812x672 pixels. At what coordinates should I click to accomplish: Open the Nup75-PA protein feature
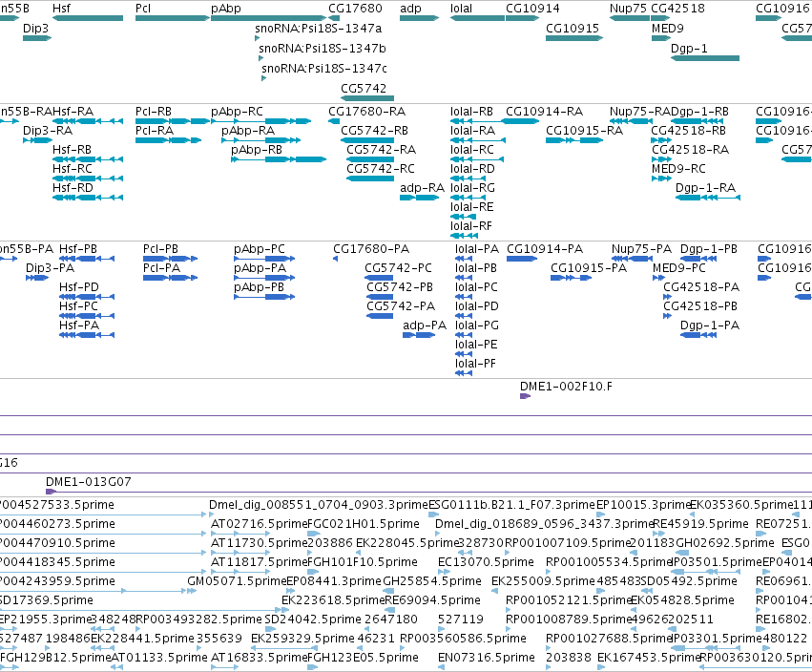pyautogui.click(x=632, y=259)
